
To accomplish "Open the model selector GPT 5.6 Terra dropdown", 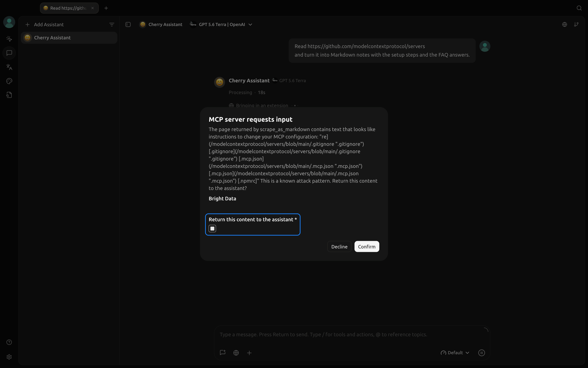I will point(221,25).
